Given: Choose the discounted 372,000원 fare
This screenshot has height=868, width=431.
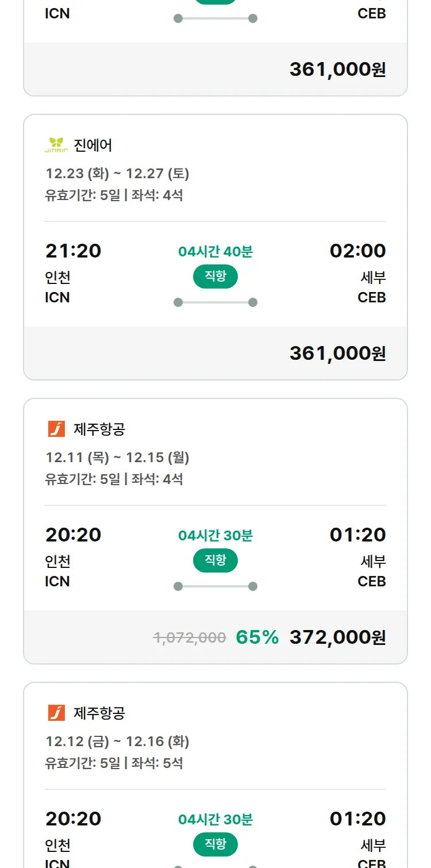Looking at the screenshot, I should click(337, 637).
